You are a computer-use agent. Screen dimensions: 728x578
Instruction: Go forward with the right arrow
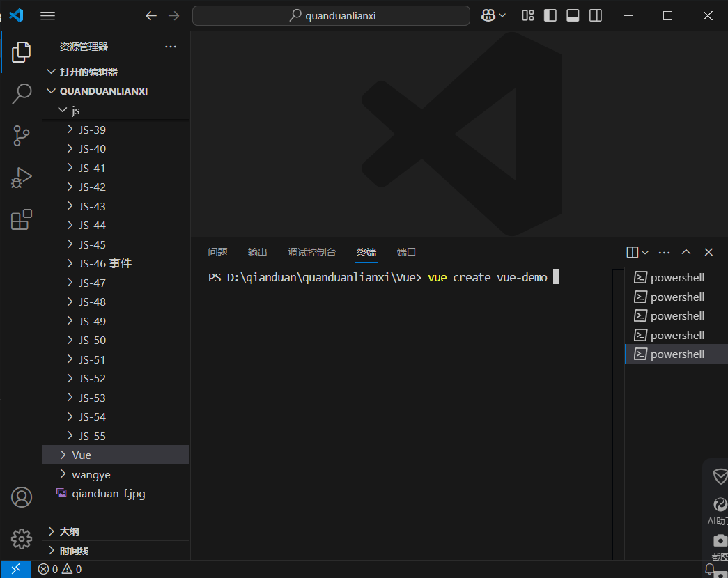tap(174, 16)
